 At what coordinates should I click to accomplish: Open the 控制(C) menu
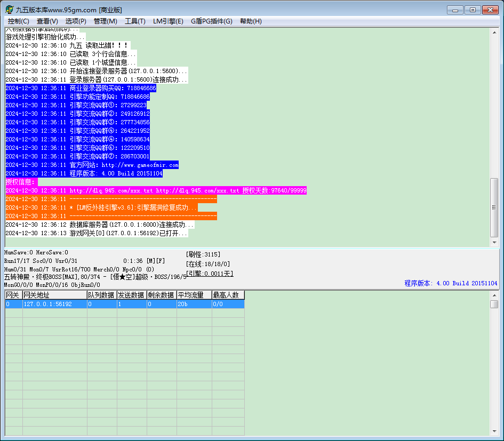point(18,21)
